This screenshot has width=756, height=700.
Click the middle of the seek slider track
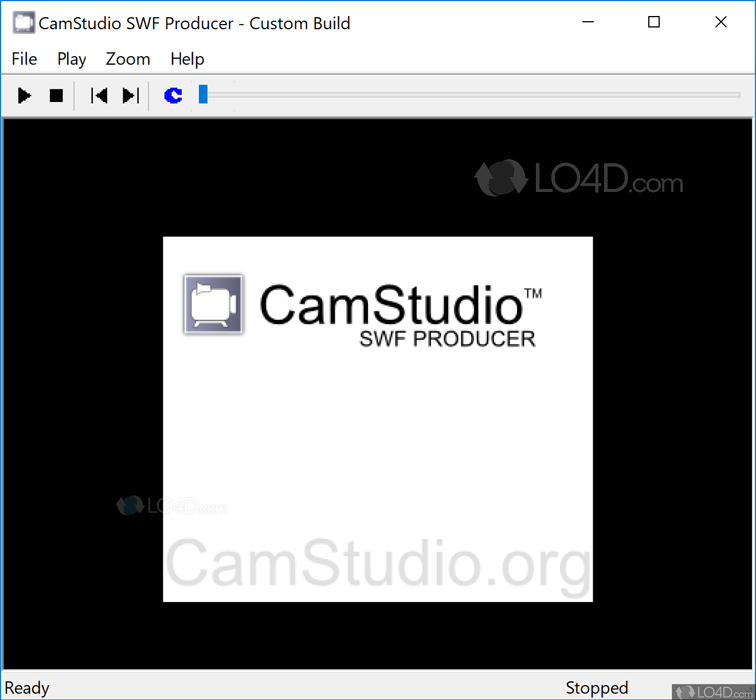click(x=469, y=95)
